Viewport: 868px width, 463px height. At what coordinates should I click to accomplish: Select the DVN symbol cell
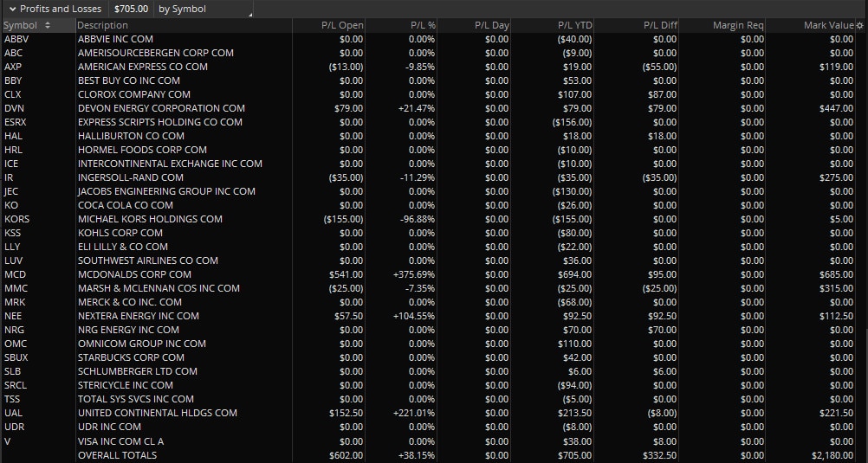pos(14,108)
